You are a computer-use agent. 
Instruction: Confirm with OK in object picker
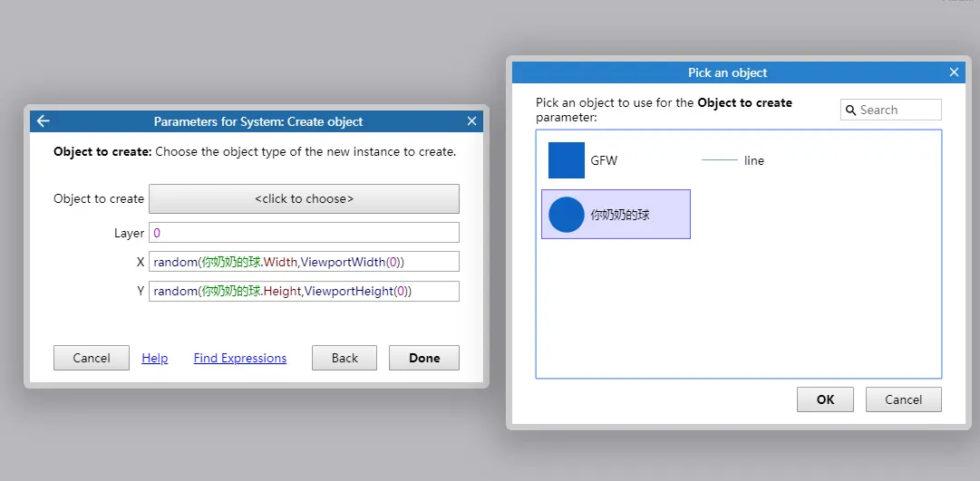(x=825, y=399)
